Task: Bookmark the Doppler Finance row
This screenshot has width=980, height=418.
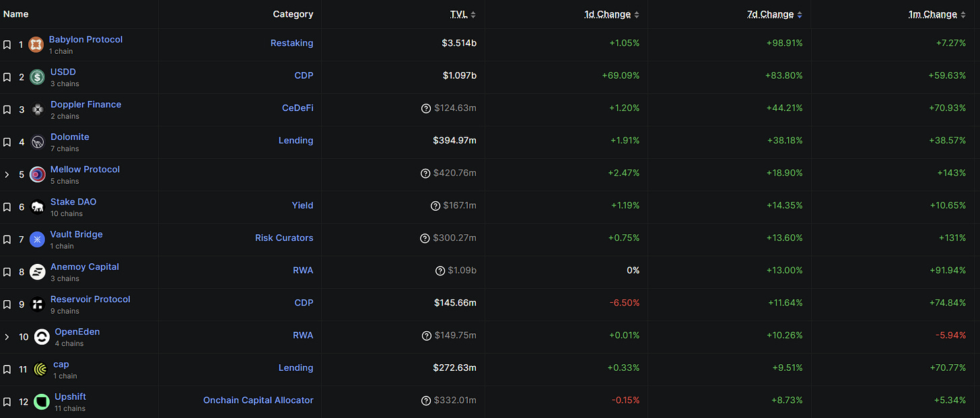Action: point(7,110)
